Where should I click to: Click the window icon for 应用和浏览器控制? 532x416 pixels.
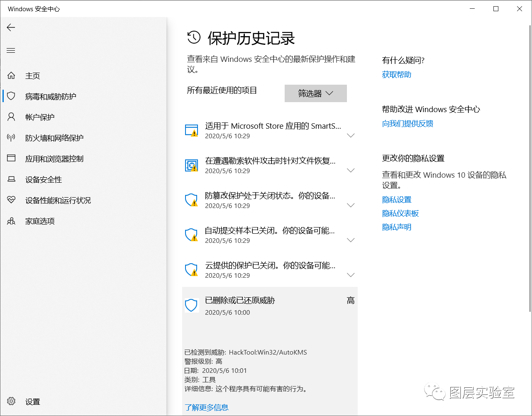(x=11, y=158)
